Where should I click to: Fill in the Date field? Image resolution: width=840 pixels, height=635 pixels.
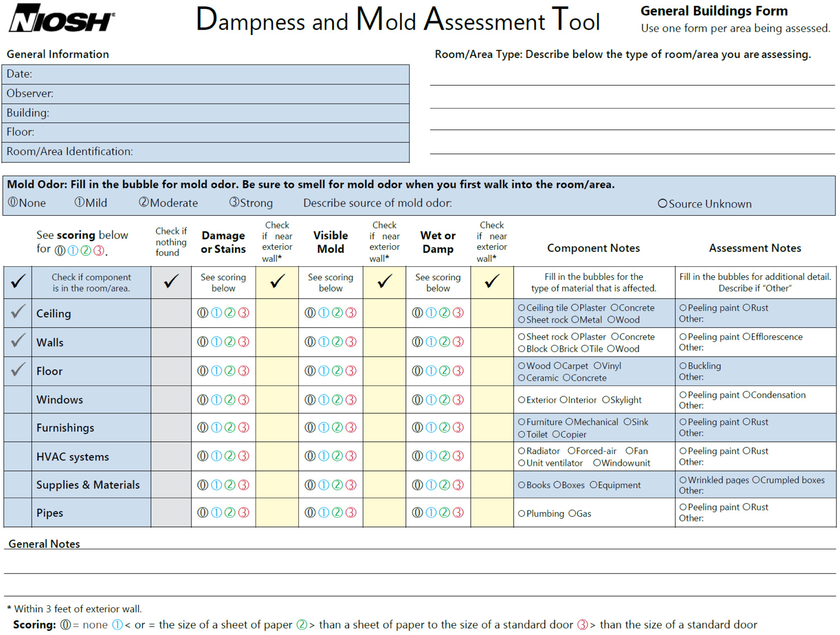tap(206, 74)
